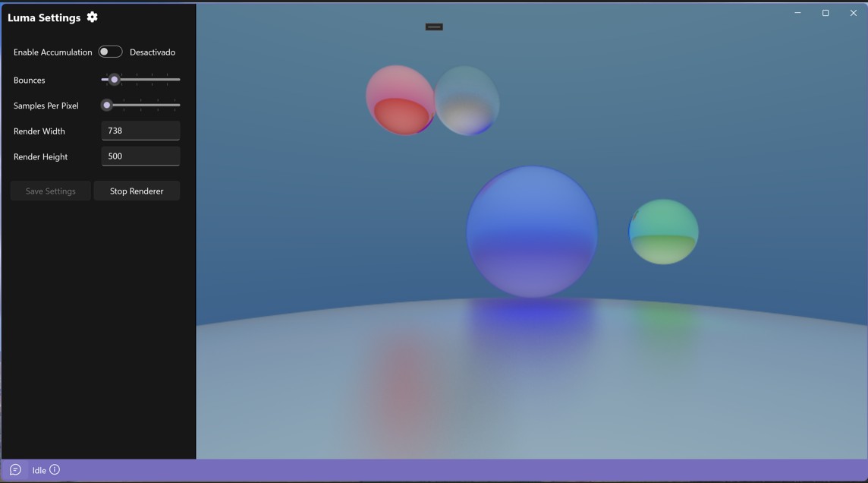Open the feedback chat icon in status bar
868x483 pixels.
pos(15,470)
